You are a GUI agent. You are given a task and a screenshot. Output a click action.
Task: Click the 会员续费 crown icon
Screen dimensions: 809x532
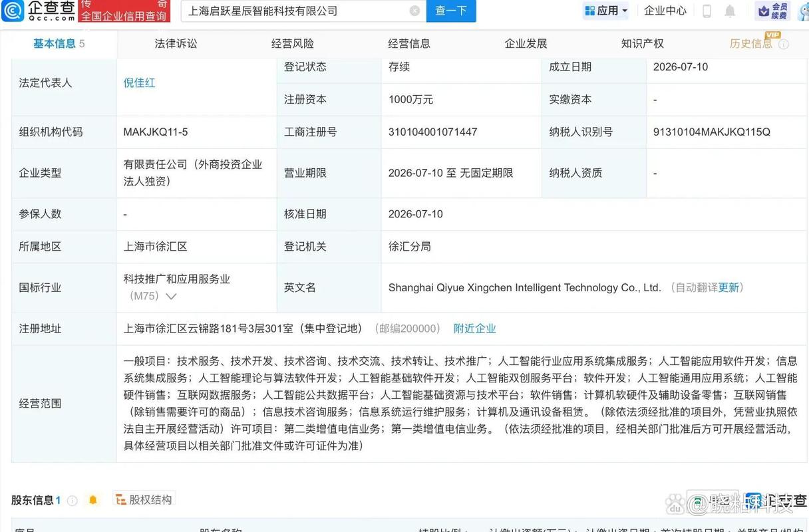tap(764, 11)
